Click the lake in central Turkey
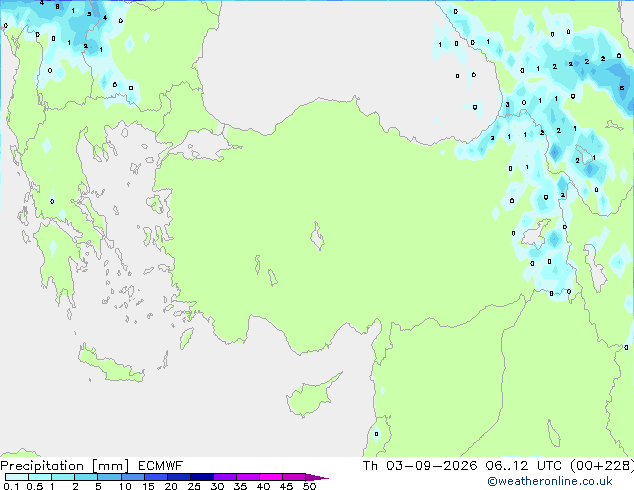 318,237
